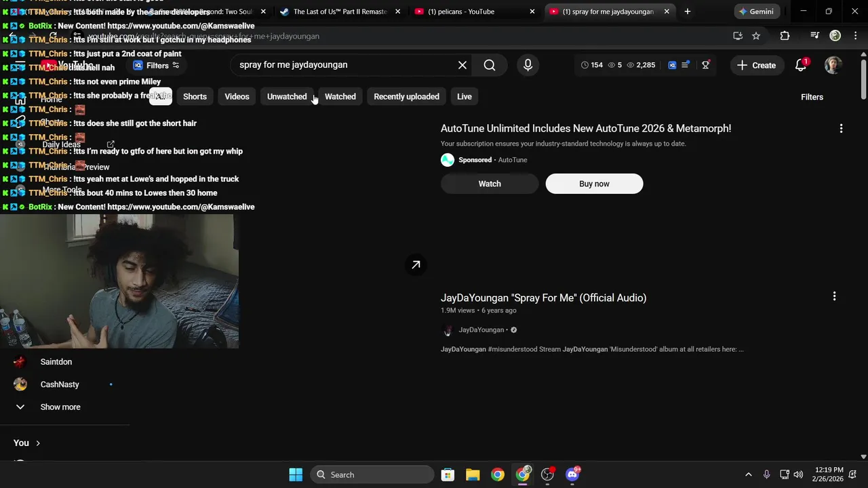This screenshot has height=488, width=868.
Task: Show hidden system tray icons
Action: 749,474
